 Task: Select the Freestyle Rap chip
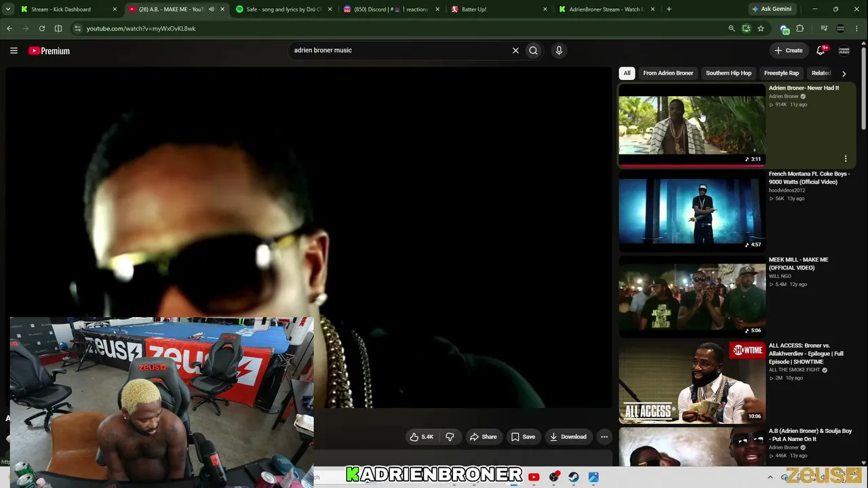[x=781, y=73]
